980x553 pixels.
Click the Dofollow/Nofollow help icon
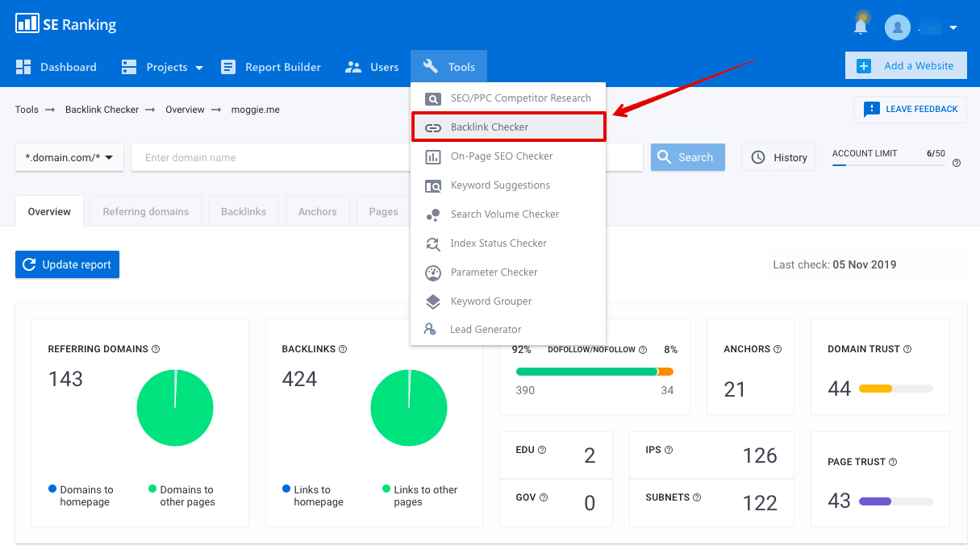pos(643,350)
